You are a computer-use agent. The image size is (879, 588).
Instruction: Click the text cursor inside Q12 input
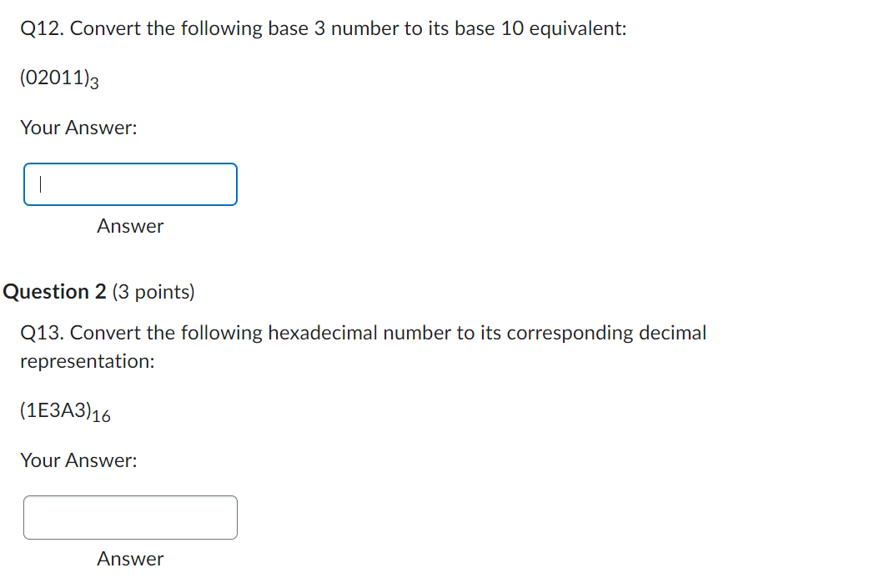coord(39,183)
